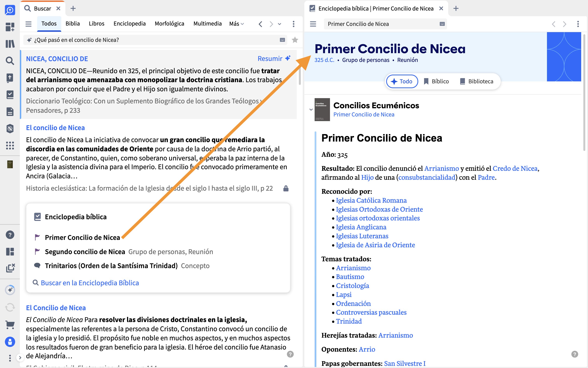Image resolution: width=588 pixels, height=368 pixels.
Task: Open the search panel three-dot menu
Action: pos(294,24)
